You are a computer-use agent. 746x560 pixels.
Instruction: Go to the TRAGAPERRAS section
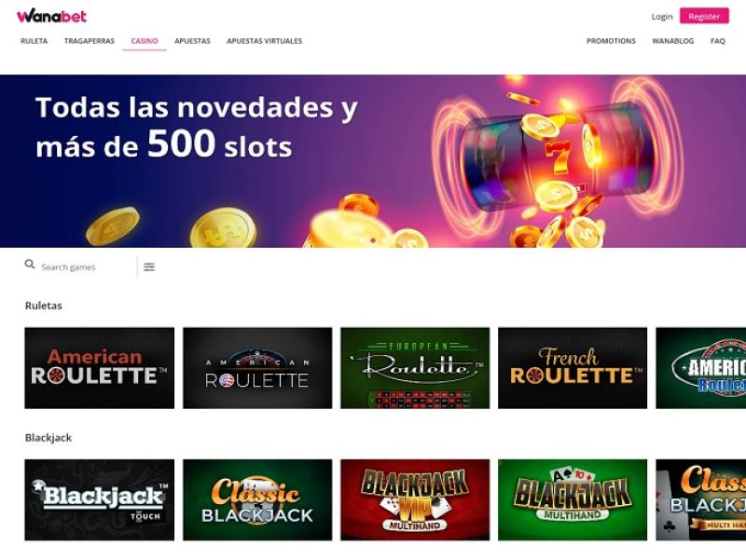point(90,41)
